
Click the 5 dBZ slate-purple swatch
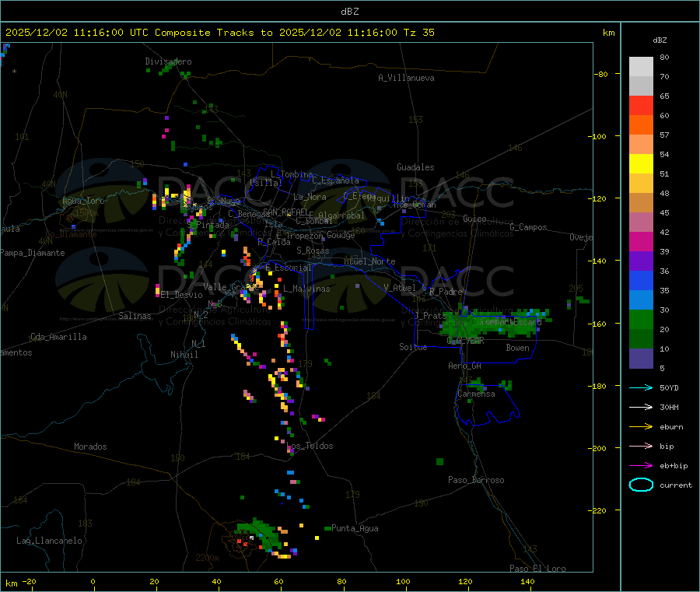coord(641,359)
